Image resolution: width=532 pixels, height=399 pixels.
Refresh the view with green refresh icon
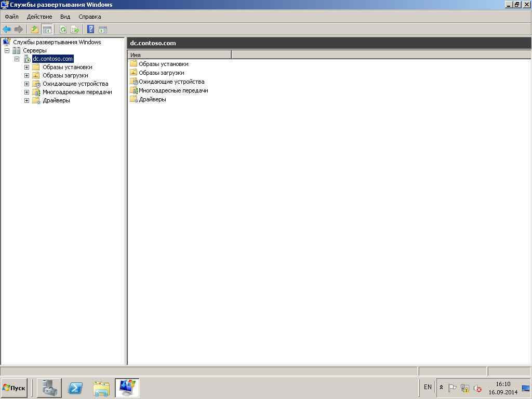63,30
